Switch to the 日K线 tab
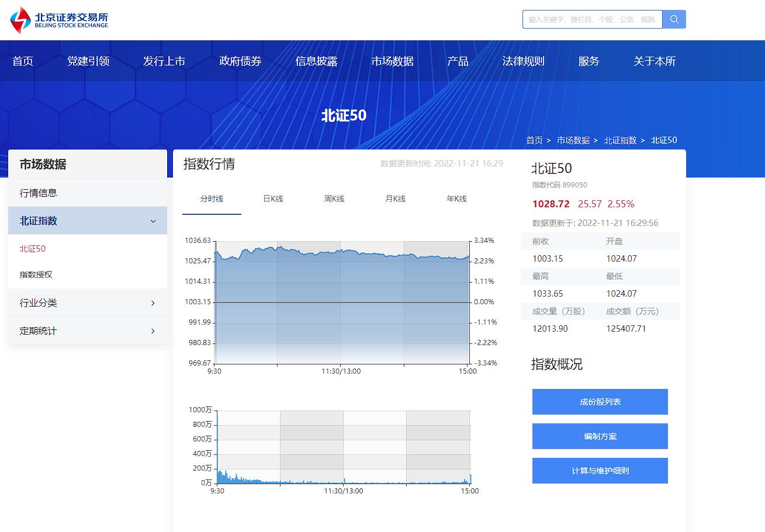765x532 pixels. (273, 199)
